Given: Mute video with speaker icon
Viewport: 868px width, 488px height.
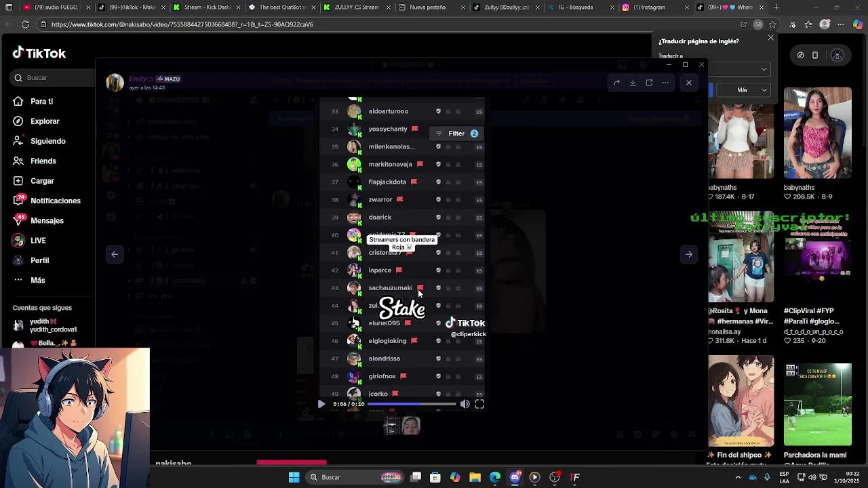Looking at the screenshot, I should (465, 404).
